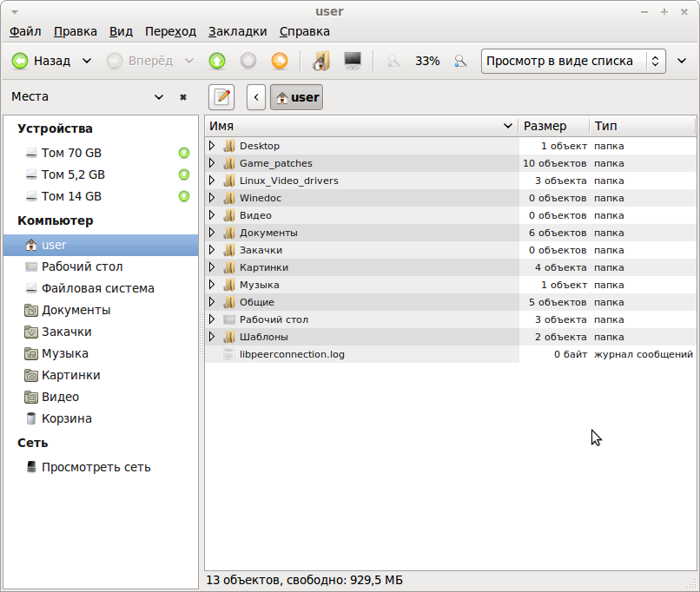Open the Закладки menu
Image resolution: width=700 pixels, height=592 pixels.
point(237,31)
